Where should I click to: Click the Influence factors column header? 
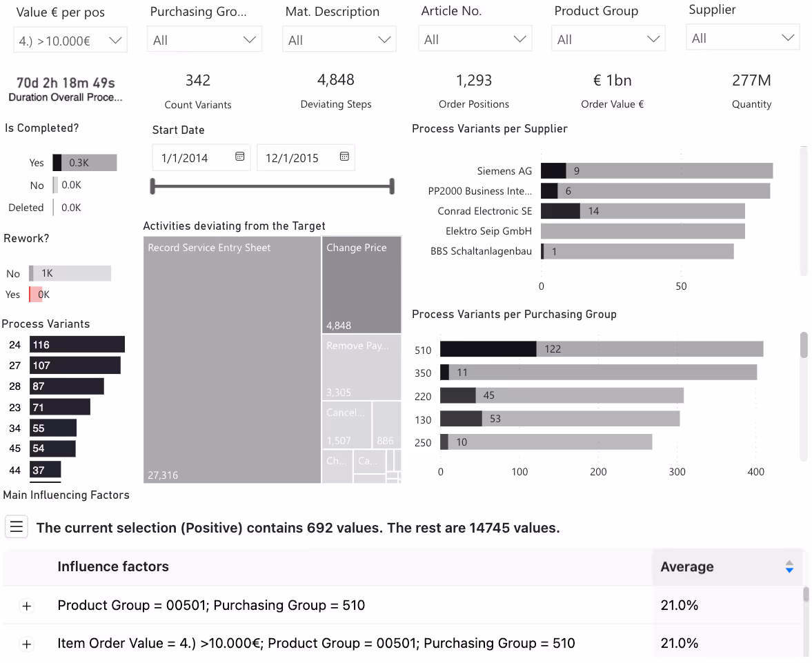(112, 566)
